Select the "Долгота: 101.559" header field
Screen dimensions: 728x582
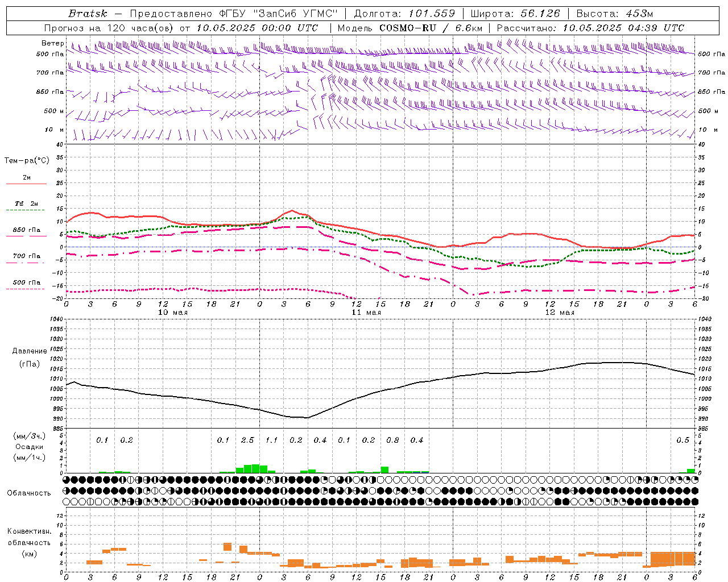[404, 14]
